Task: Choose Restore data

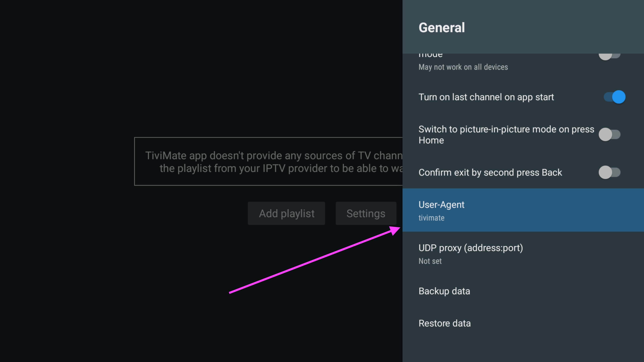Action: tap(444, 323)
